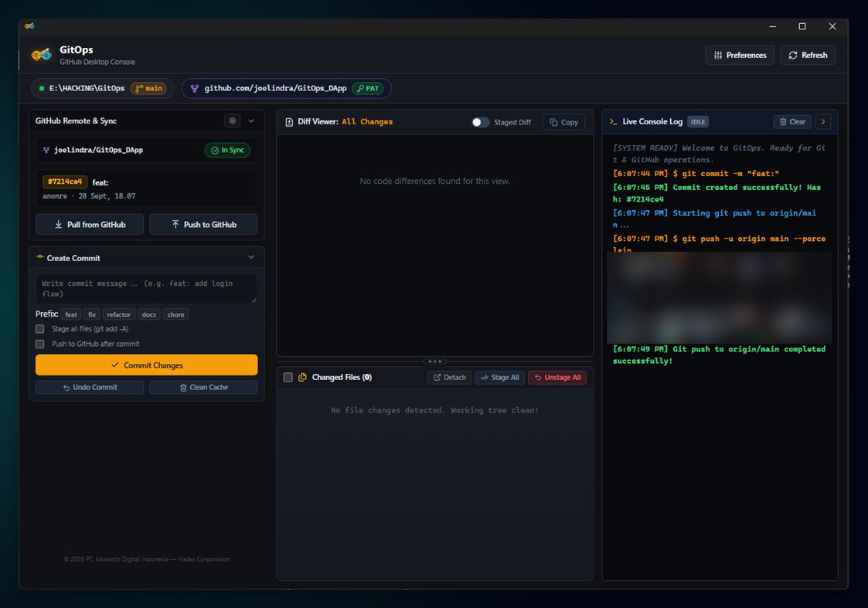
Task: Select the fix prefix chip
Action: 92,314
